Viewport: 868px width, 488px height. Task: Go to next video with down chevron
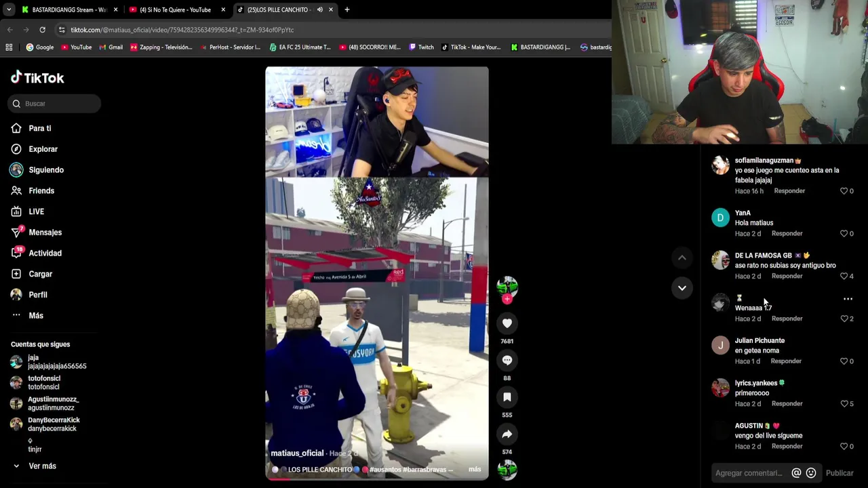(682, 288)
